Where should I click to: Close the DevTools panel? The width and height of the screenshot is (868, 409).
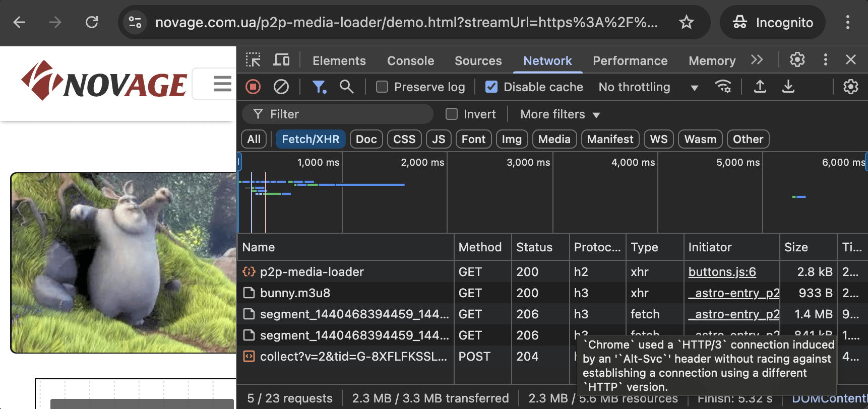[x=851, y=60]
